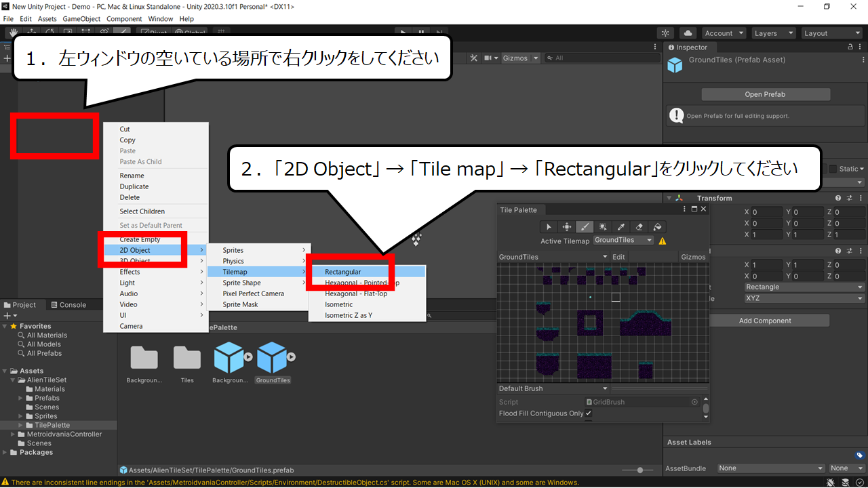Select the Hand tool in toolbar
Image resolution: width=868 pixels, height=488 pixels.
pyautogui.click(x=13, y=33)
